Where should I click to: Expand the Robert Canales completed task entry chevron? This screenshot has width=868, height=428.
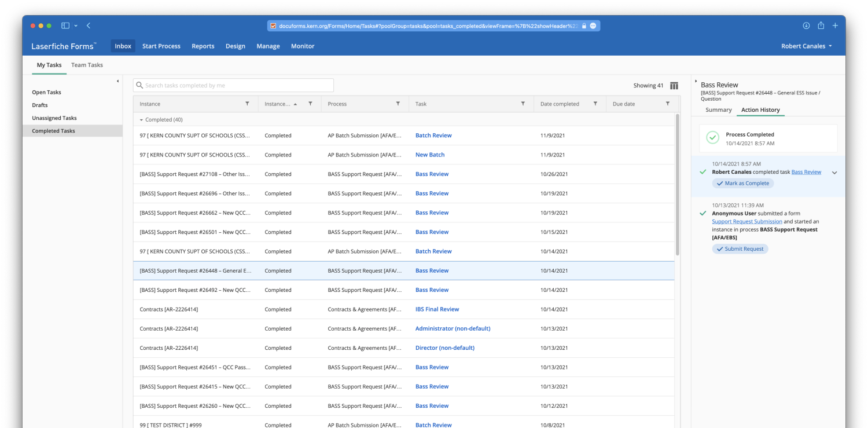pos(834,173)
